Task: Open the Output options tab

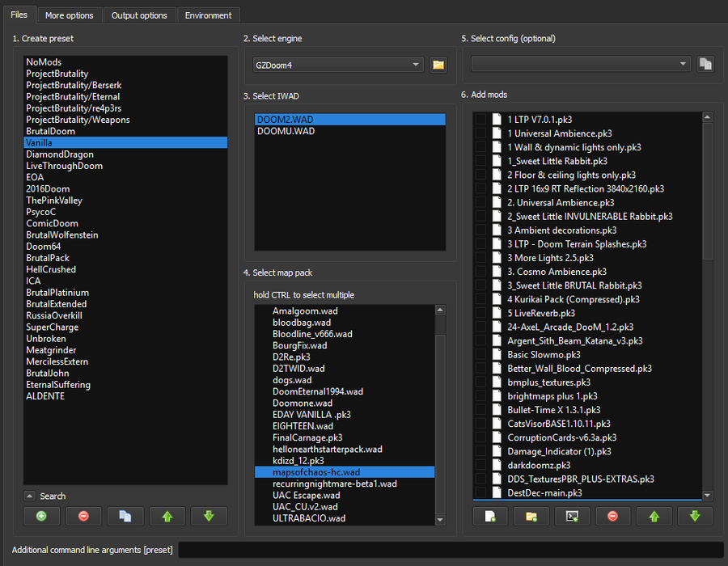Action: [x=139, y=15]
